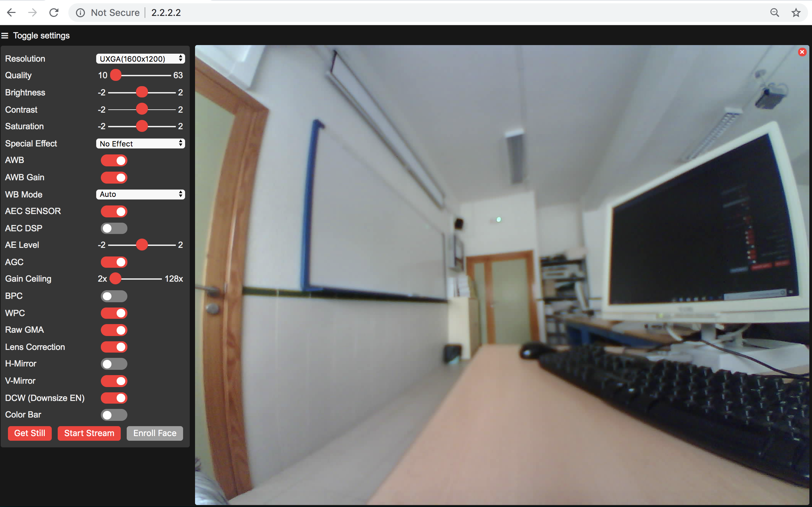Screen dimensions: 812x507
Task: Turn on H-Mirror
Action: [x=114, y=364]
